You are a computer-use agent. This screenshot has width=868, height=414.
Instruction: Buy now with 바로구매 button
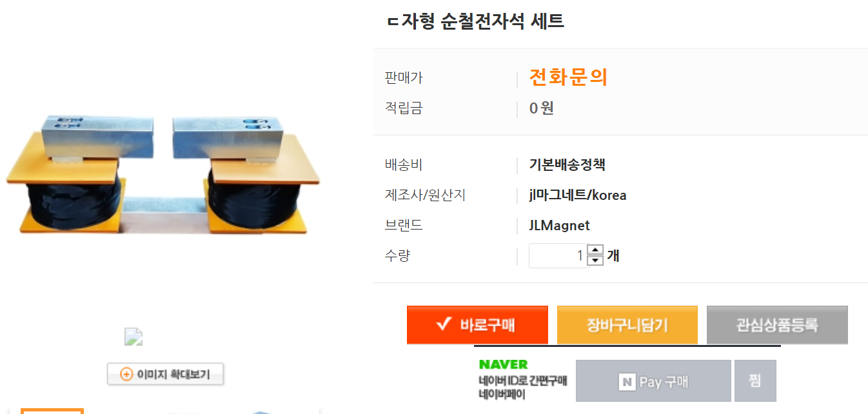[477, 324]
